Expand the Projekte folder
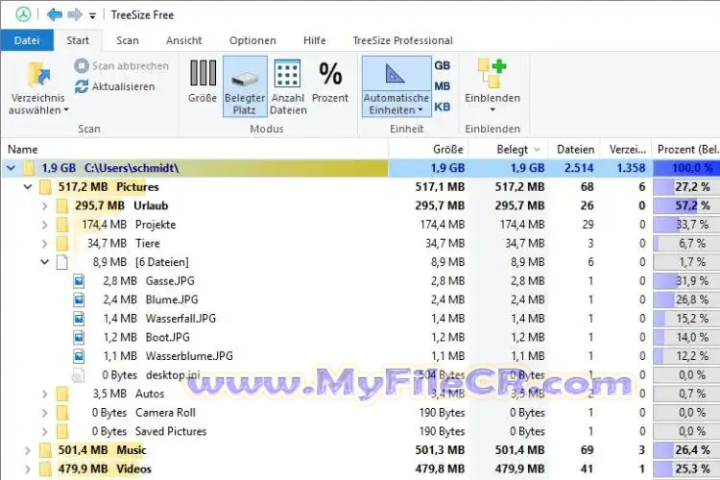 coord(45,225)
